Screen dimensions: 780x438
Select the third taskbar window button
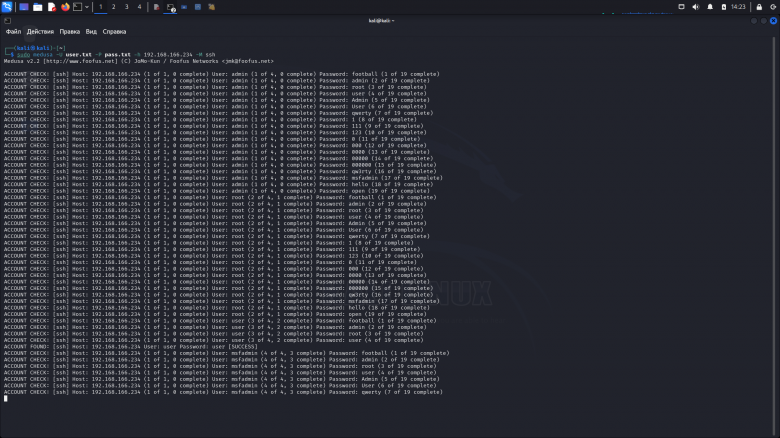[x=184, y=7]
